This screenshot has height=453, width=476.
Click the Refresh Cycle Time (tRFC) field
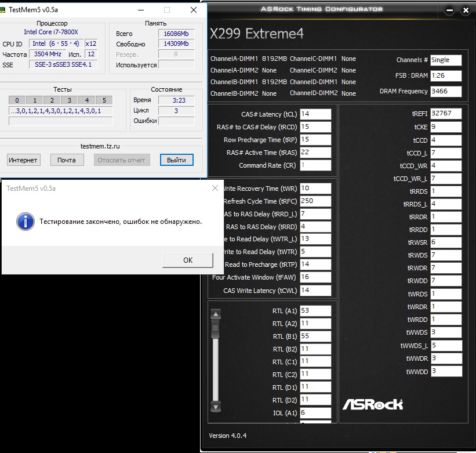click(315, 201)
